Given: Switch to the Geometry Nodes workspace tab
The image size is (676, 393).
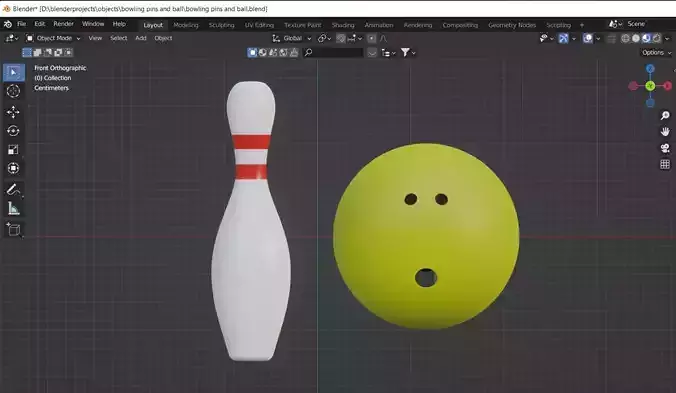Looking at the screenshot, I should click(512, 25).
